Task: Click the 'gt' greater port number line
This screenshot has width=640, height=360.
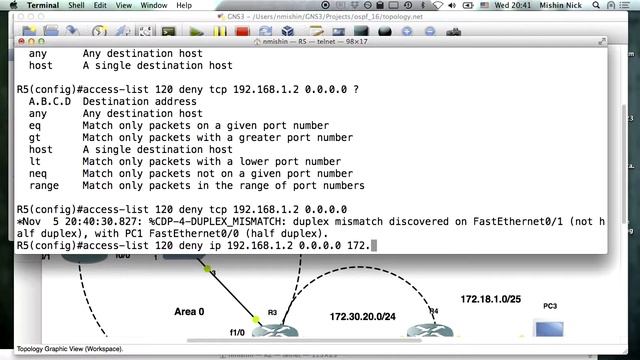Action: click(191, 138)
